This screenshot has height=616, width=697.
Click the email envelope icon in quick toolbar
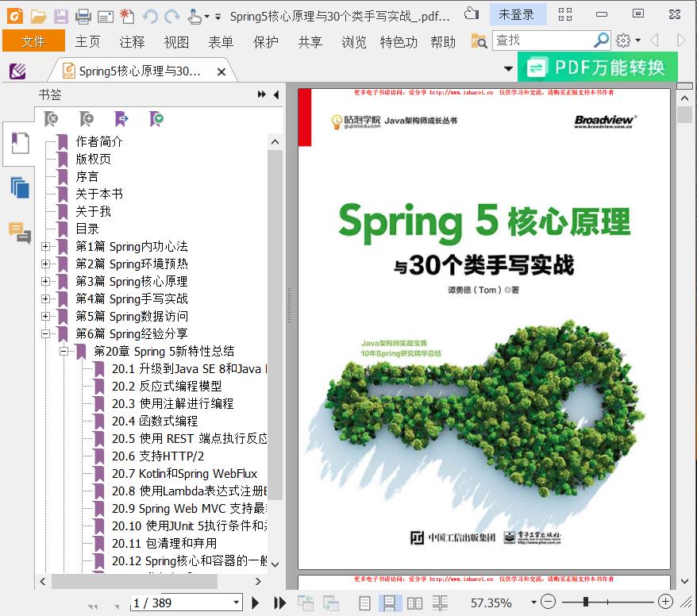106,17
